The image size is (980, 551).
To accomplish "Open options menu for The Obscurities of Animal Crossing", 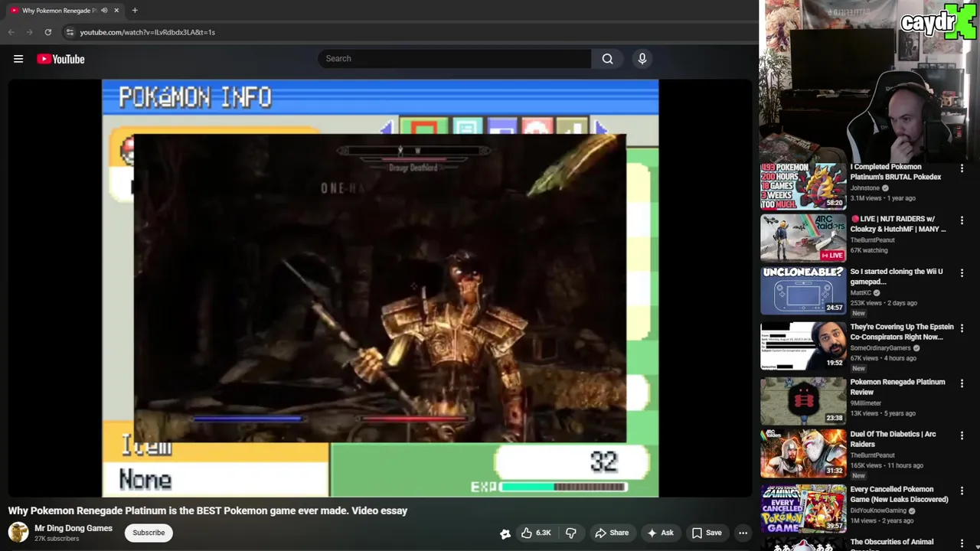I will point(962,544).
